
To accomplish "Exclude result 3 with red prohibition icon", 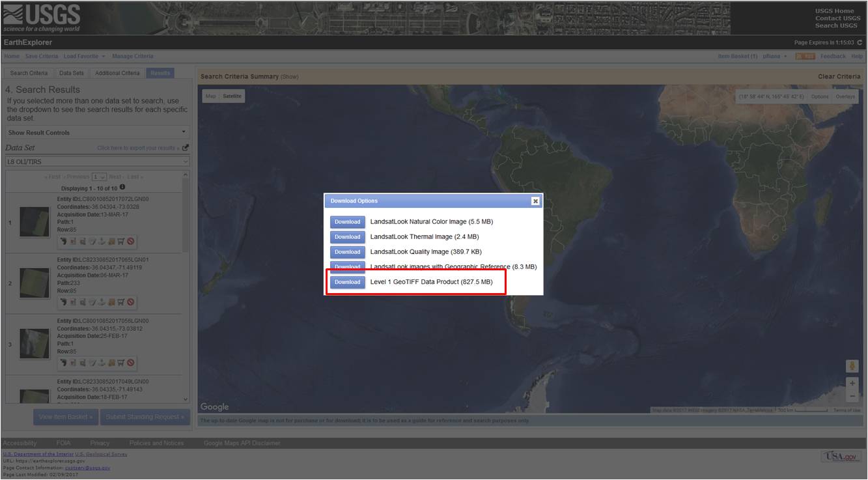I will click(131, 363).
